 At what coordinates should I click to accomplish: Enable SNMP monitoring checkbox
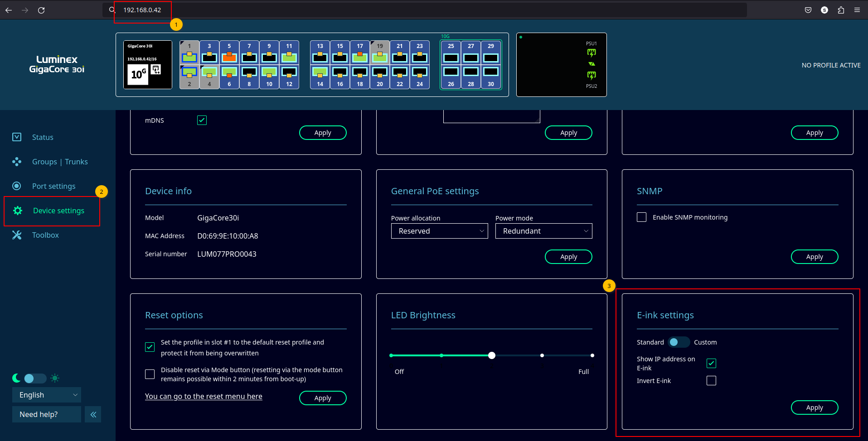click(x=642, y=217)
